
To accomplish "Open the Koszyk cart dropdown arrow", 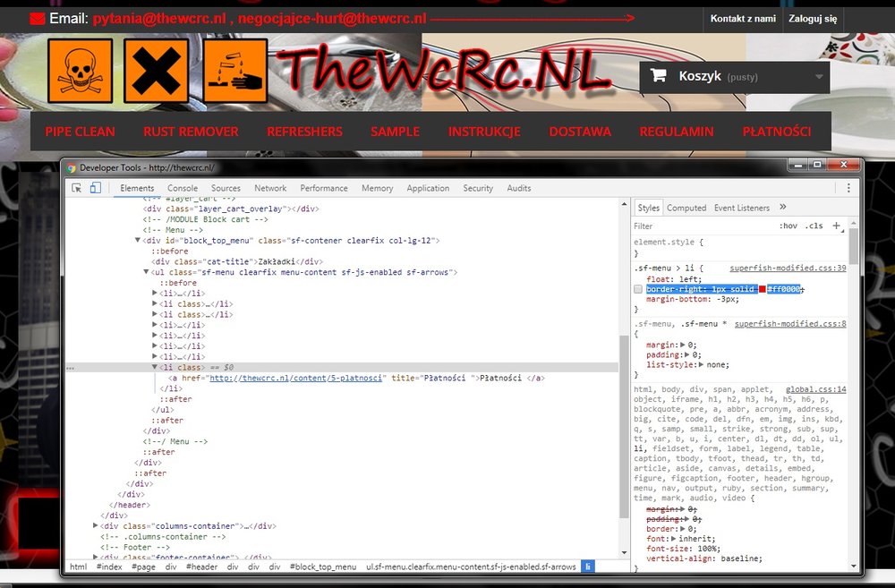I will coord(819,76).
